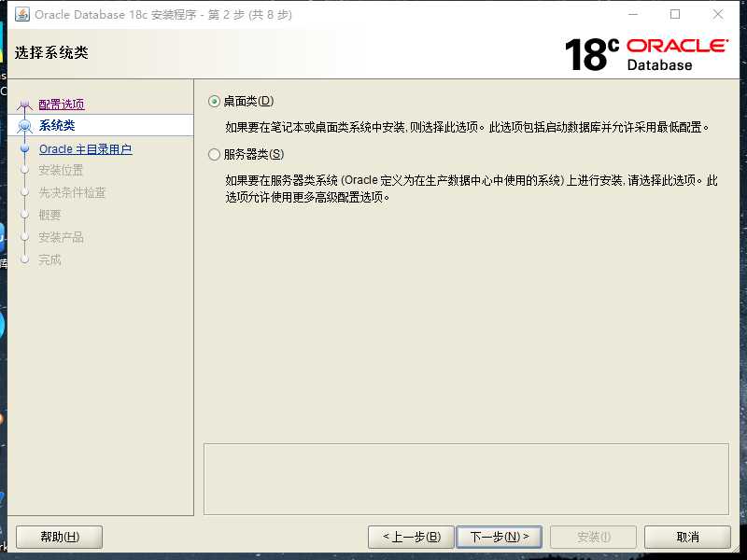Click the 完成 step label
Screen dimensions: 747x560
[49, 260]
